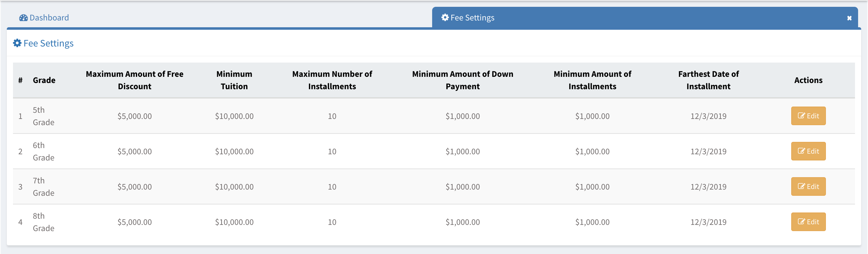Click the pencil icon in 6th Grade row
The height and width of the screenshot is (254, 868).
pyautogui.click(x=801, y=151)
